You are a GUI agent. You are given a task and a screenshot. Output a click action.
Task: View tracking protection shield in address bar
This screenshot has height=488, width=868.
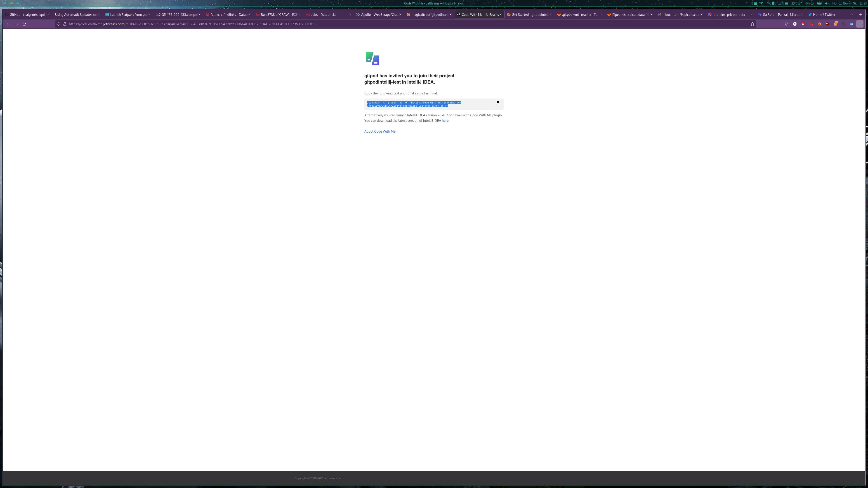(x=59, y=24)
